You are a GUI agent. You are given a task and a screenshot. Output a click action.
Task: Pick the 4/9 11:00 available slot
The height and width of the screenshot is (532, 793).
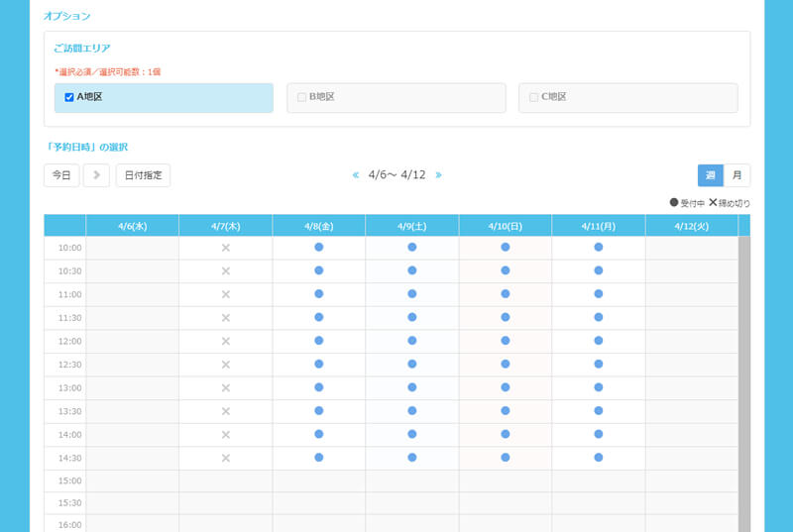(x=412, y=293)
